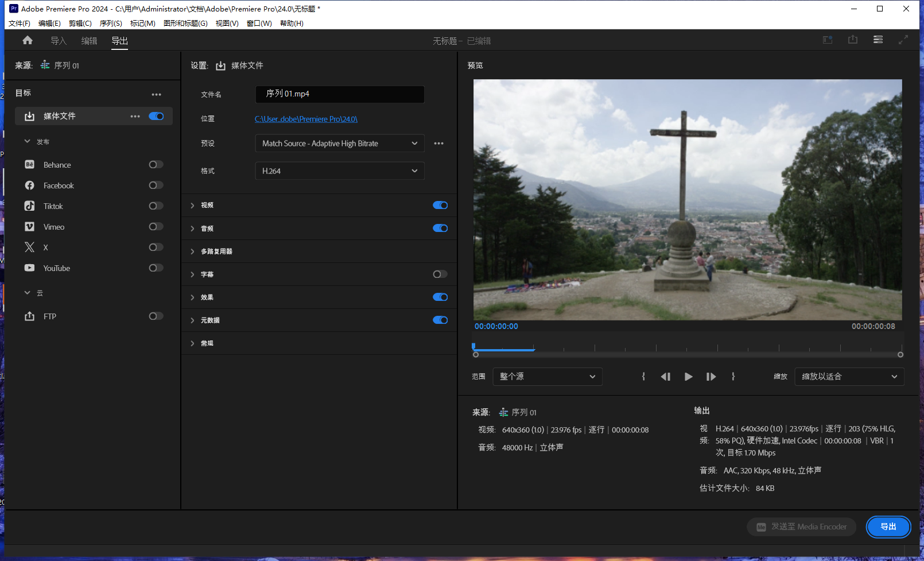
Task: Click the FTP upload icon under 云
Action: pyautogui.click(x=29, y=316)
